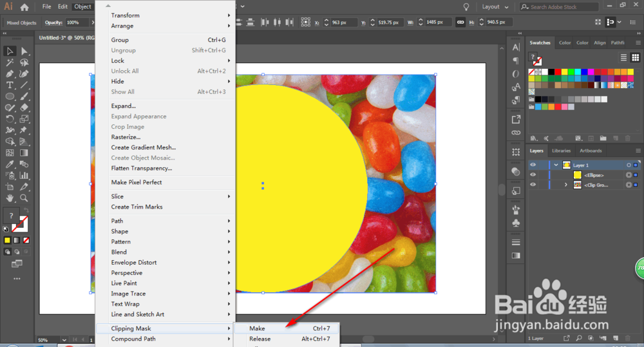Click the lightbulb Learn icon
The image size is (644, 347).
(x=466, y=7)
